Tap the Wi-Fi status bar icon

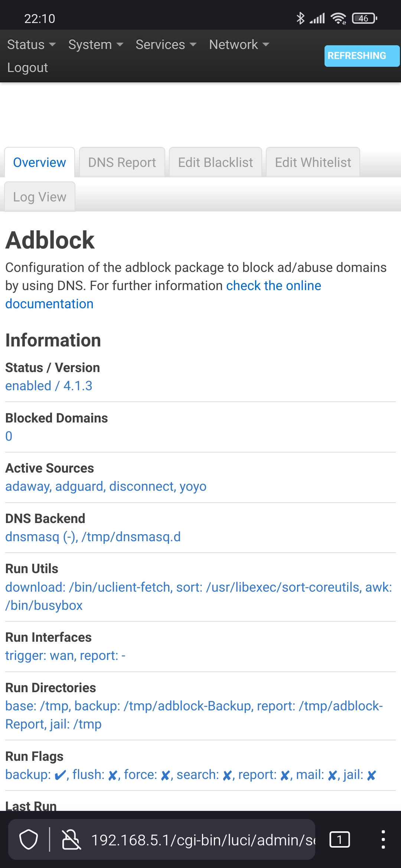[338, 18]
